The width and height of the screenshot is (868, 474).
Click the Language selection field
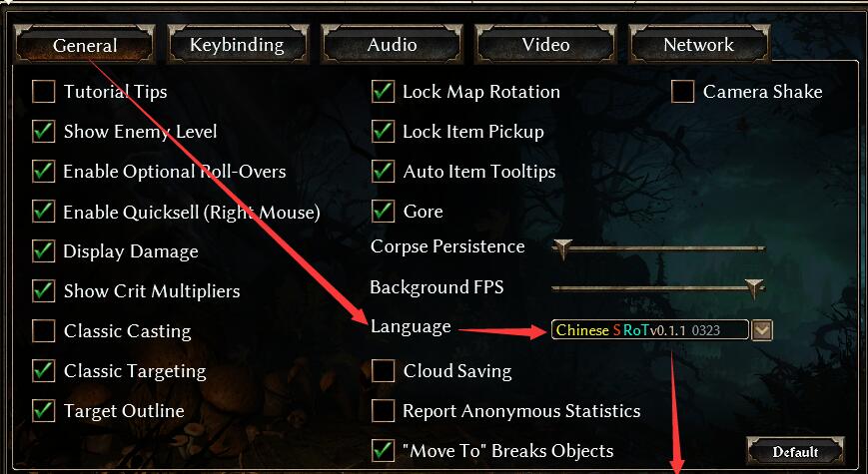(x=650, y=330)
